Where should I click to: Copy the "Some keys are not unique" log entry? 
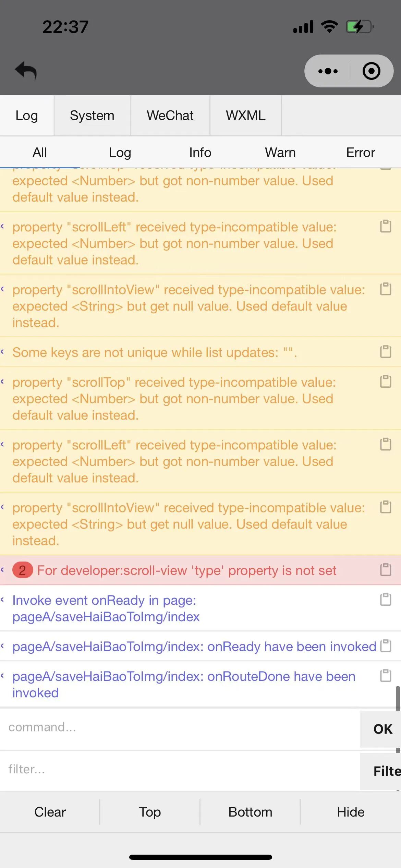click(x=386, y=352)
